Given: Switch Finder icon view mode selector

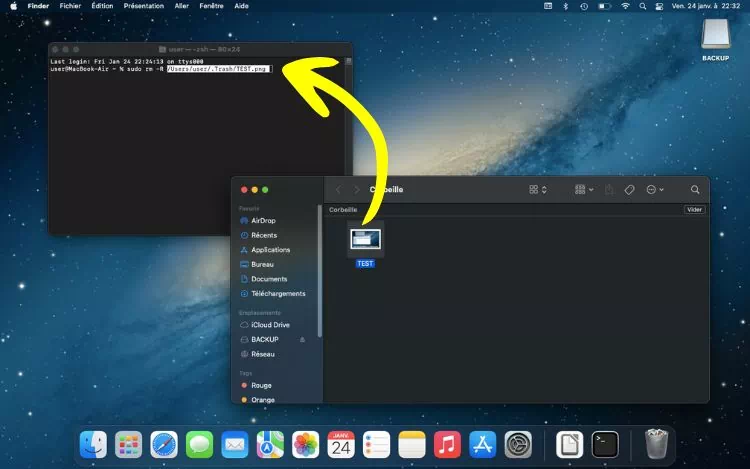Looking at the screenshot, I should pyautogui.click(x=538, y=189).
